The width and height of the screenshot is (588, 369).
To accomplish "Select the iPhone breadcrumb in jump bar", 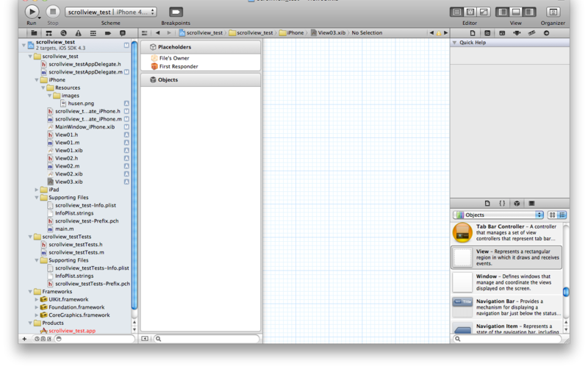I will (x=292, y=33).
